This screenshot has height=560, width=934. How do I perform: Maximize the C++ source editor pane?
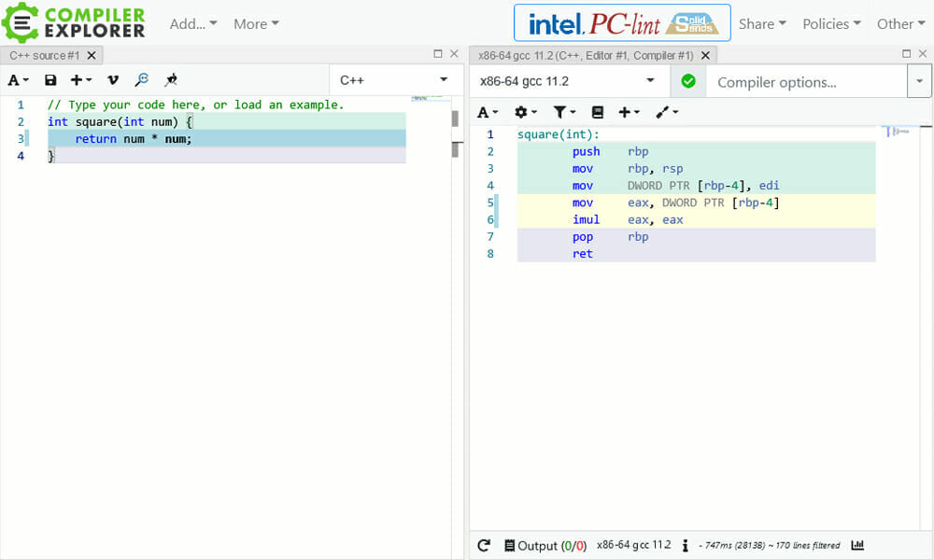point(438,55)
